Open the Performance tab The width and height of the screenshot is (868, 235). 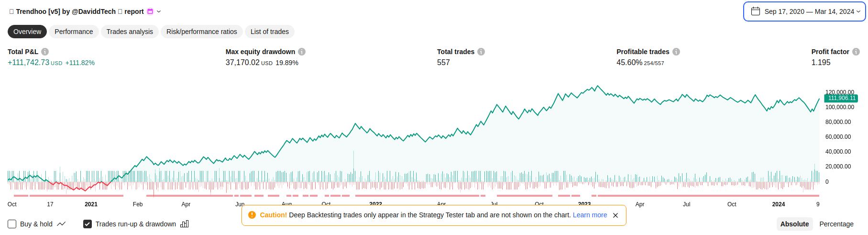pos(74,32)
